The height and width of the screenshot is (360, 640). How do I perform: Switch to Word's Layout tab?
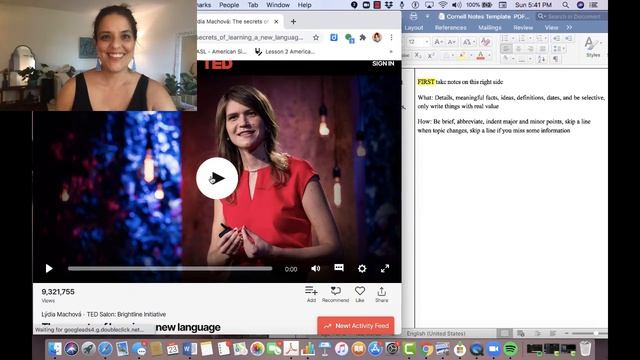click(x=413, y=27)
